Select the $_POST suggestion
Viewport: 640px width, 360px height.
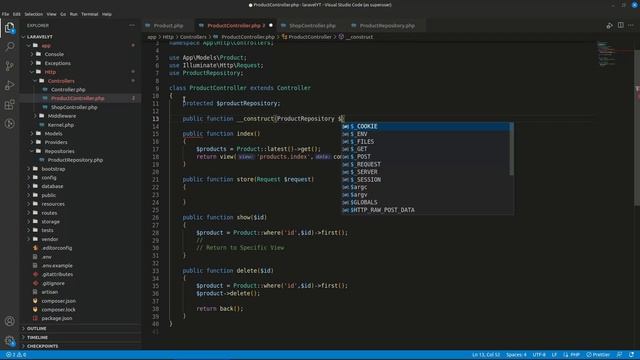point(425,157)
